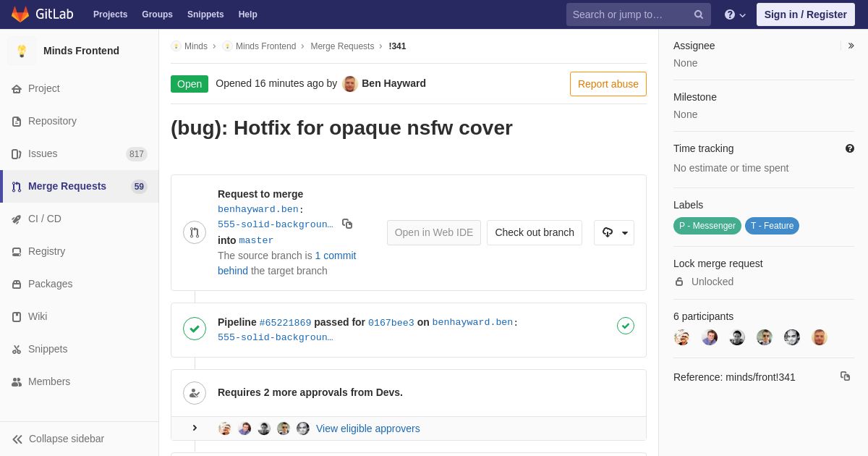Expand the eligible approvers chevron
This screenshot has height=456, width=868.
[195, 428]
